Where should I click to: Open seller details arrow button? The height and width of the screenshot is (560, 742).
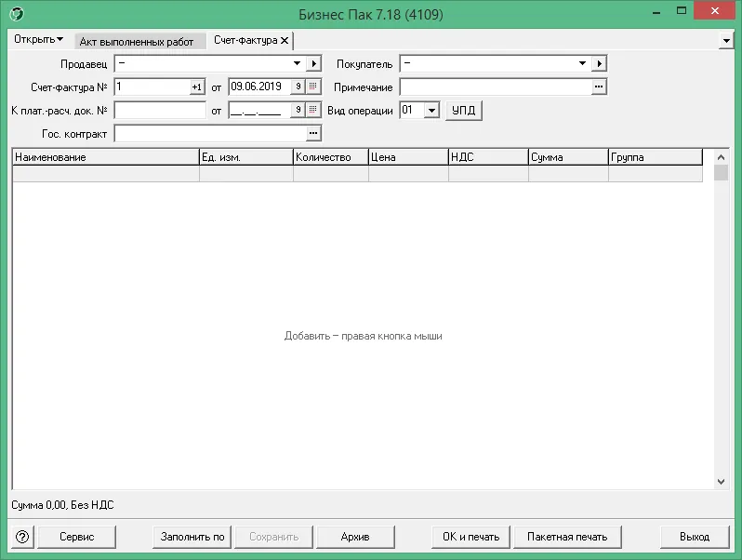313,63
